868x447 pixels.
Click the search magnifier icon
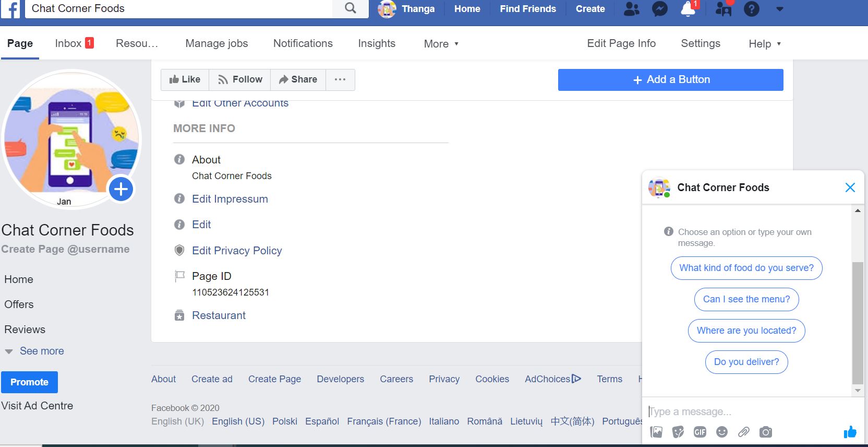coord(351,8)
